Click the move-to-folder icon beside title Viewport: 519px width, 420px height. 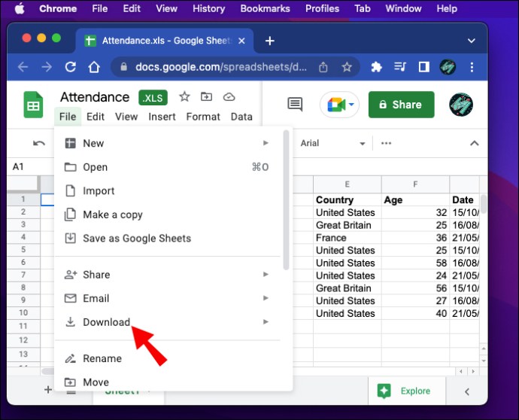206,96
